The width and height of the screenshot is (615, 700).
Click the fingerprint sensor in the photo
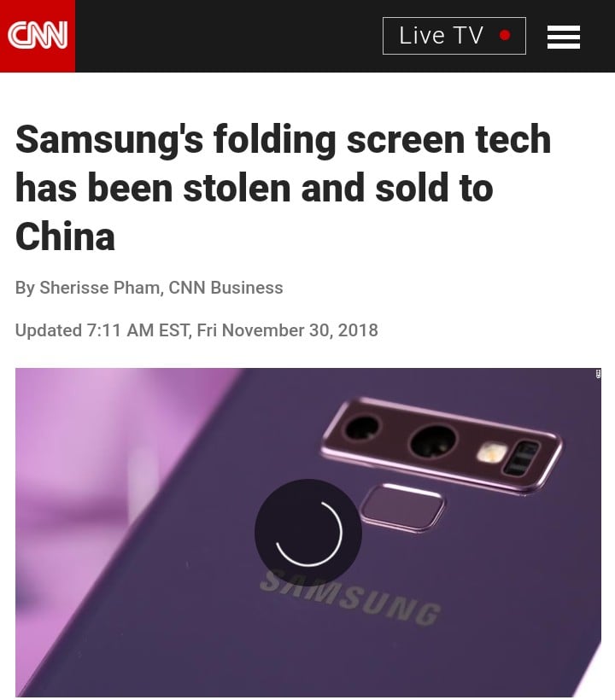pos(402,507)
